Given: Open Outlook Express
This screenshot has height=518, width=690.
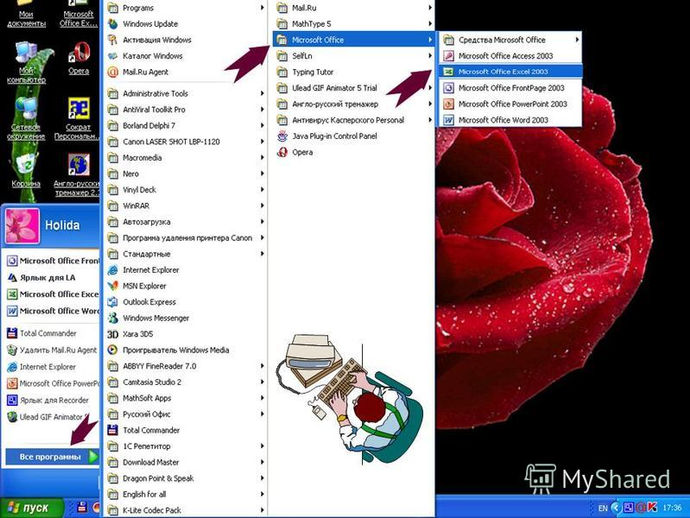Looking at the screenshot, I should coord(186,302).
